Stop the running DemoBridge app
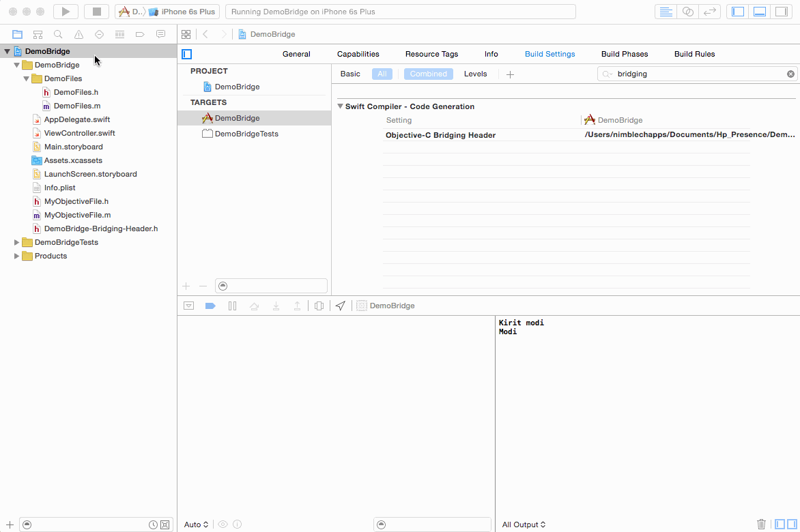Image resolution: width=800 pixels, height=532 pixels. [96, 11]
